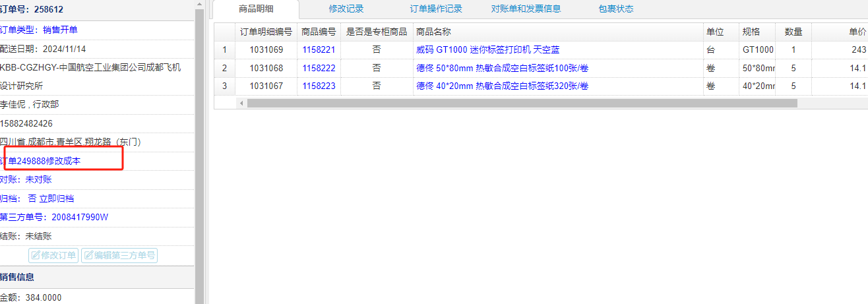Click the table's horizontal scrollbar thumb
This screenshot has height=304, width=868.
[x=522, y=104]
